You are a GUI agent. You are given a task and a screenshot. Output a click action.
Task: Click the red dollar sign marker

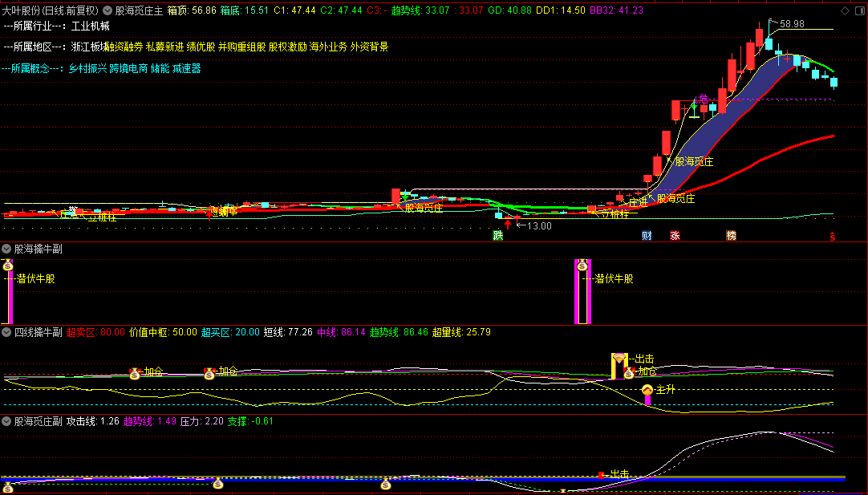[x=833, y=237]
